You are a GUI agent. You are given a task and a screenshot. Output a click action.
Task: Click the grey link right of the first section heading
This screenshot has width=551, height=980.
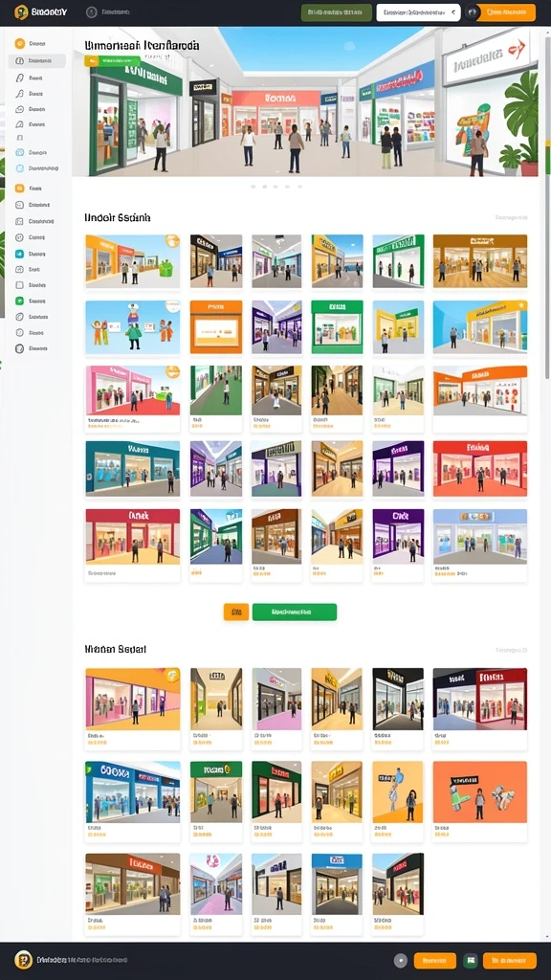tap(511, 217)
